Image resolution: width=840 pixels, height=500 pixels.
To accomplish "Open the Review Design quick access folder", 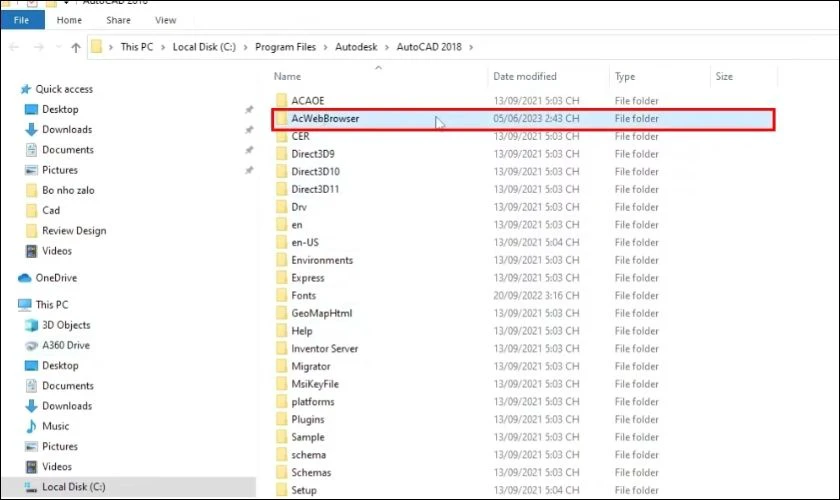I will (73, 230).
